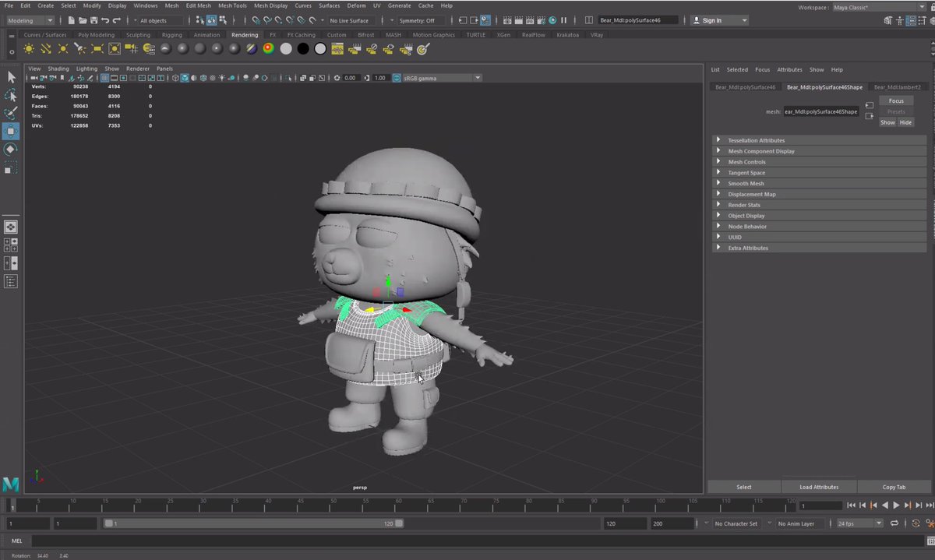935x560 pixels.
Task: Select Bear_Mdl:lambert2 attribute tab
Action: (897, 87)
